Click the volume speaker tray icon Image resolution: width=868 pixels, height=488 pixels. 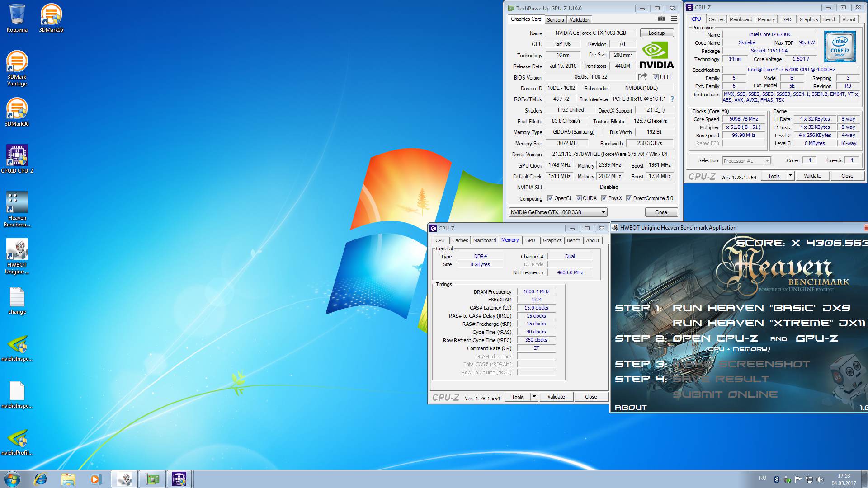[x=820, y=479]
